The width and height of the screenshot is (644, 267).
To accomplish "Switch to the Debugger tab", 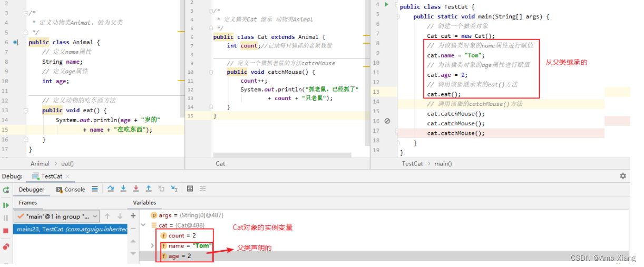I will [32, 190].
